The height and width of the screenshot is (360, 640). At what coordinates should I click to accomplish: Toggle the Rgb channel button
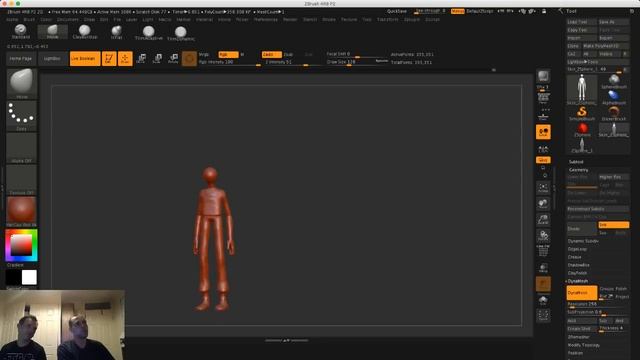228,54
